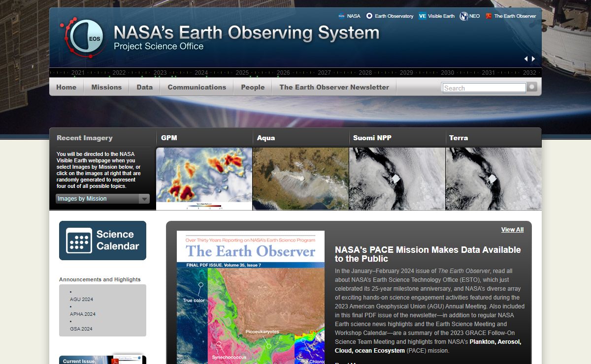Open the Missions menu
This screenshot has width=591, height=364.
pos(106,87)
